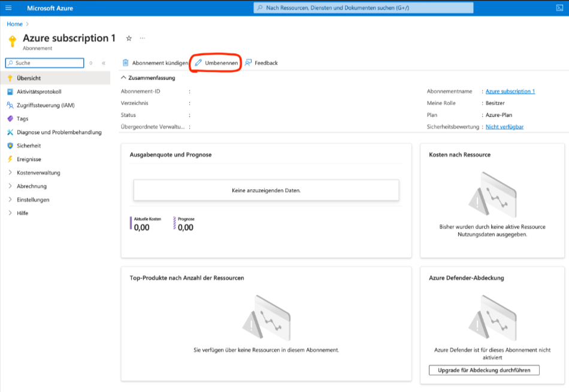Open the Azure portal hamburger menu
569x392 pixels.
click(8, 8)
